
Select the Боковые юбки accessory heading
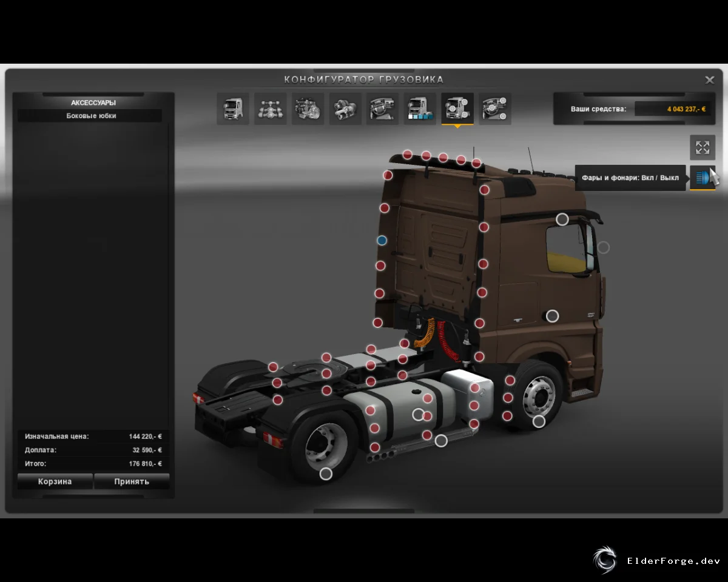point(90,116)
